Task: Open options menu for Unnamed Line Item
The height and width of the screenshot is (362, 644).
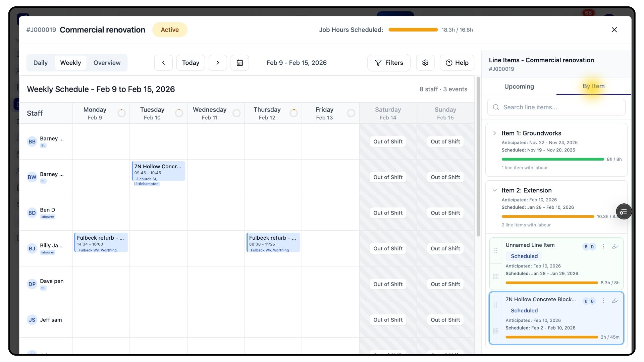Action: click(603, 246)
